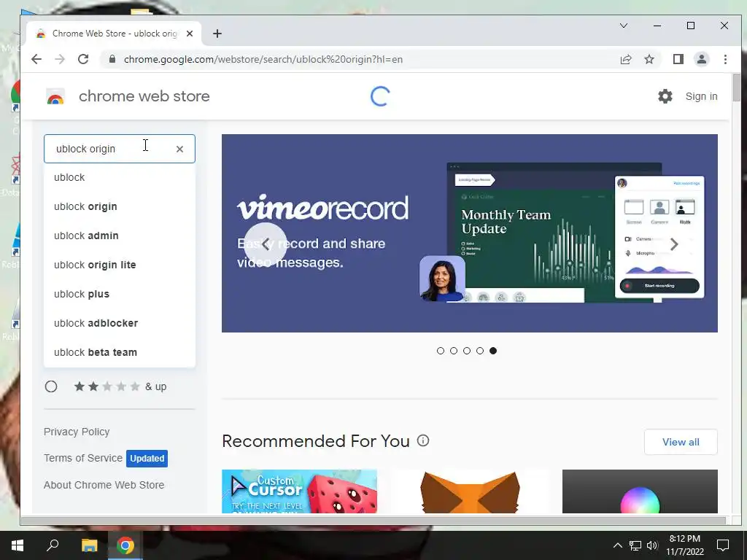
Task: Reload the current page
Action: coord(83,59)
